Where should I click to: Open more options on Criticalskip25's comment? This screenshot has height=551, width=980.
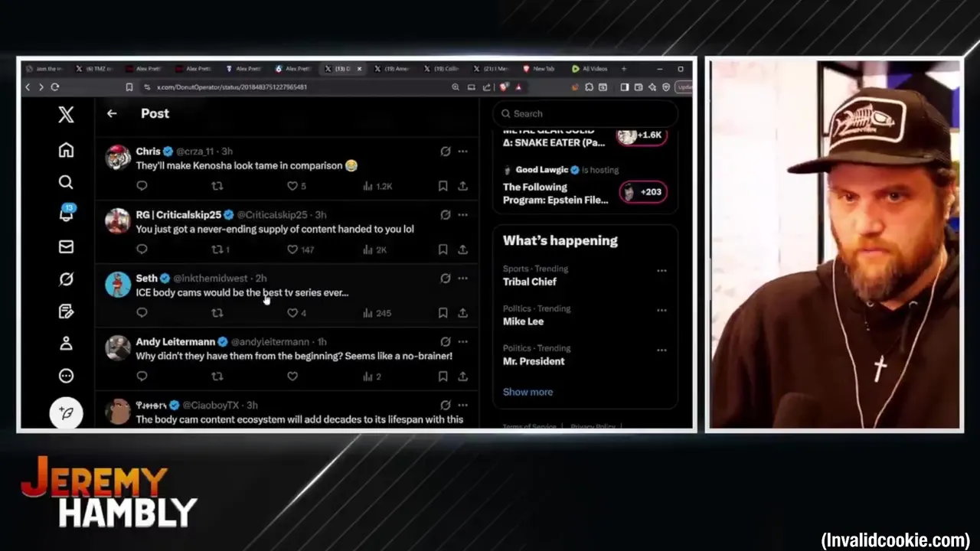(462, 215)
